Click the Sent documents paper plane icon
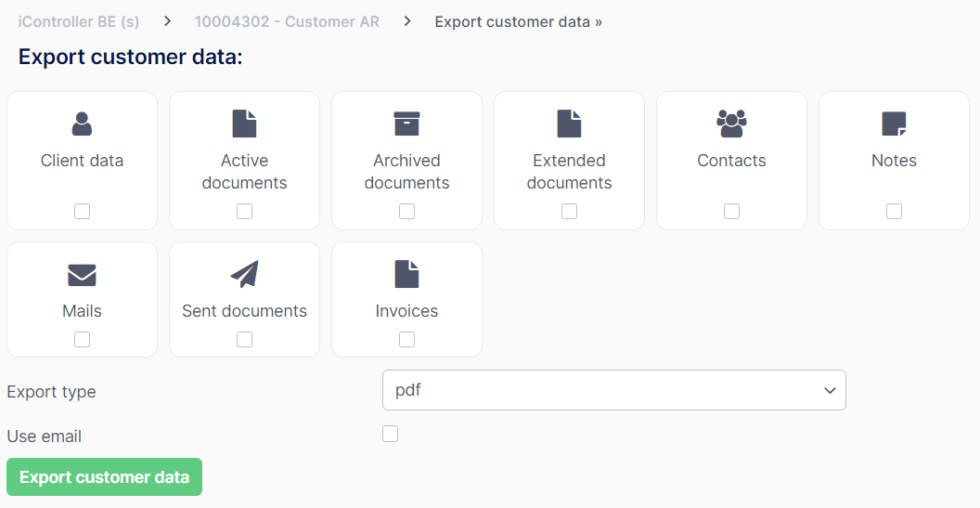 pos(244,275)
